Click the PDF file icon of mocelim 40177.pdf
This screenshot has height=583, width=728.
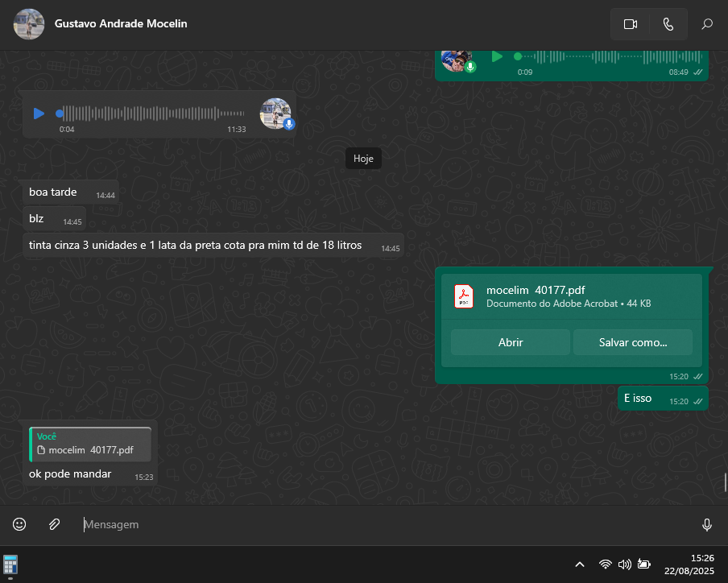pos(464,296)
